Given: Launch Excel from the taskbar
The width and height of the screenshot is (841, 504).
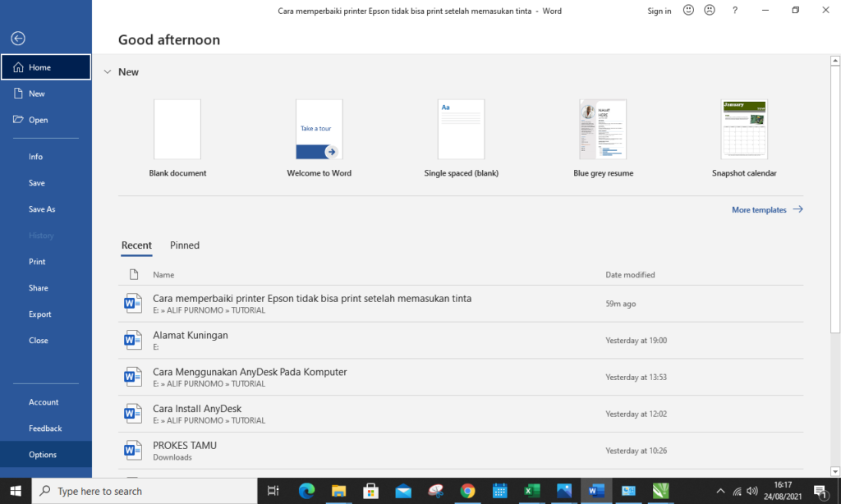Looking at the screenshot, I should (x=531, y=491).
